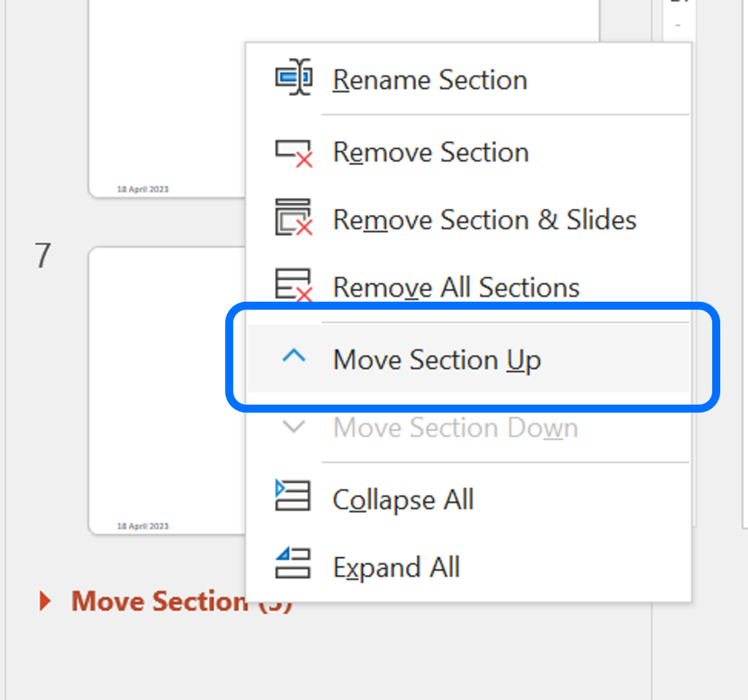Image resolution: width=748 pixels, height=700 pixels.
Task: Click the Remove All Sections icon
Action: 294,284
